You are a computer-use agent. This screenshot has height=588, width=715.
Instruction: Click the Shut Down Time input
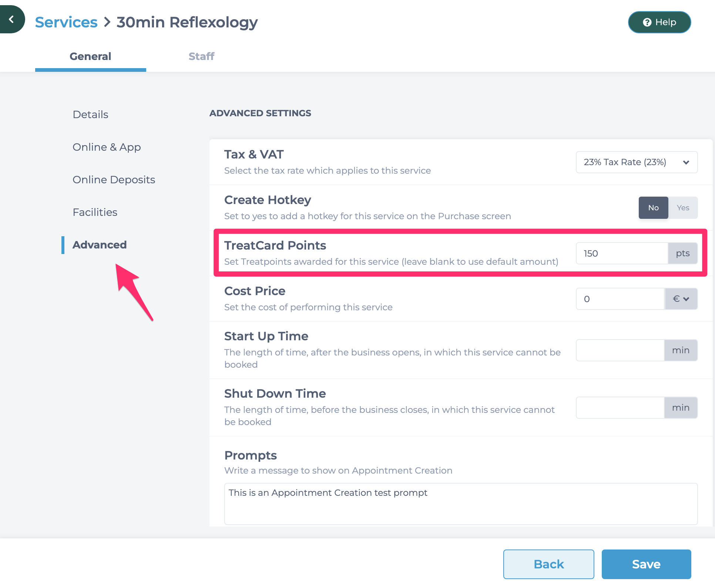click(x=620, y=408)
